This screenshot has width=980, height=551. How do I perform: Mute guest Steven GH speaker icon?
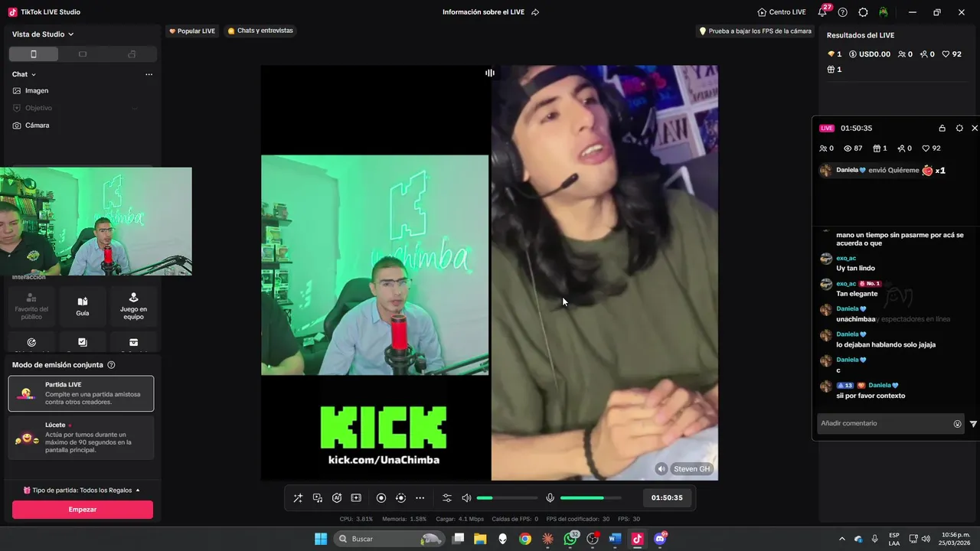coord(661,469)
